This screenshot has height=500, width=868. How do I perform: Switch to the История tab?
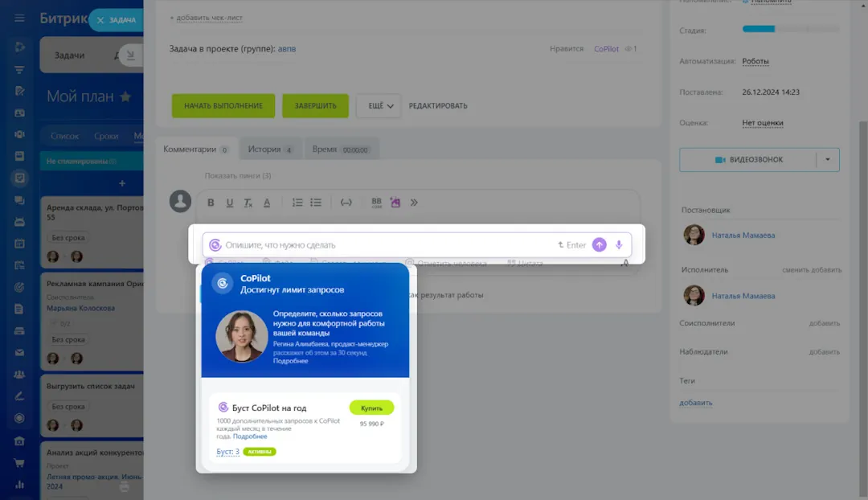pyautogui.click(x=269, y=150)
